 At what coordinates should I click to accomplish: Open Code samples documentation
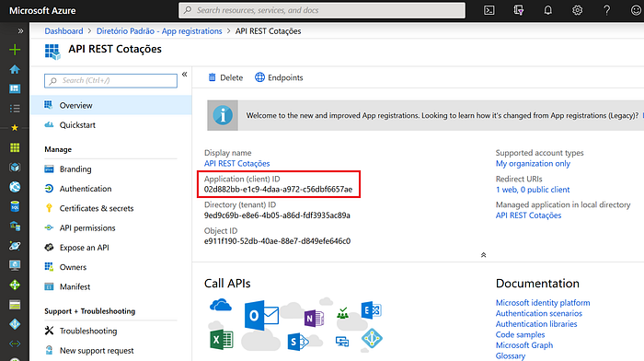point(520,334)
